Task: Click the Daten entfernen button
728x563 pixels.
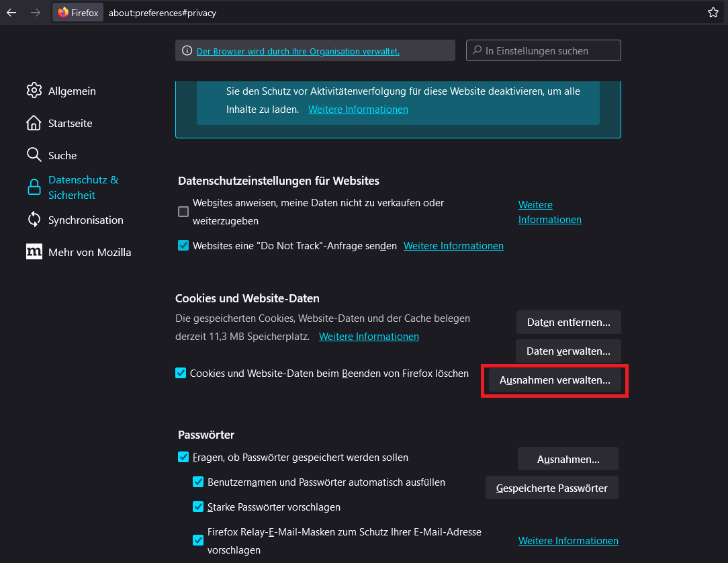Action: 568,322
